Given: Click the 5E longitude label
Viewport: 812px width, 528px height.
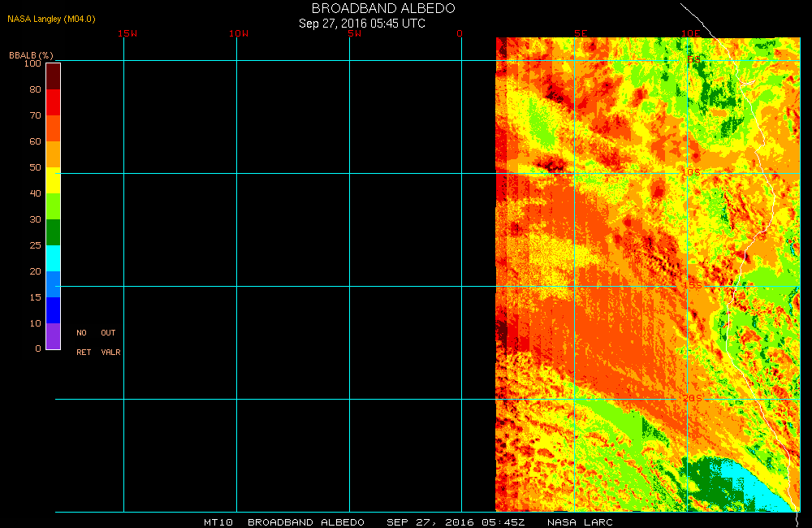Looking at the screenshot, I should click(x=581, y=33).
